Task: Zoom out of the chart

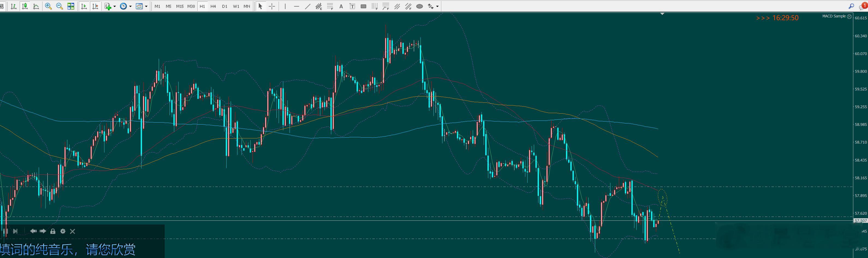Action: (60, 6)
